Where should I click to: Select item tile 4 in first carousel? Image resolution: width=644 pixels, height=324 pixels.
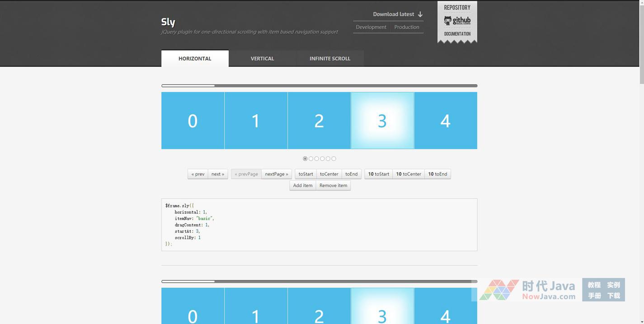click(445, 121)
